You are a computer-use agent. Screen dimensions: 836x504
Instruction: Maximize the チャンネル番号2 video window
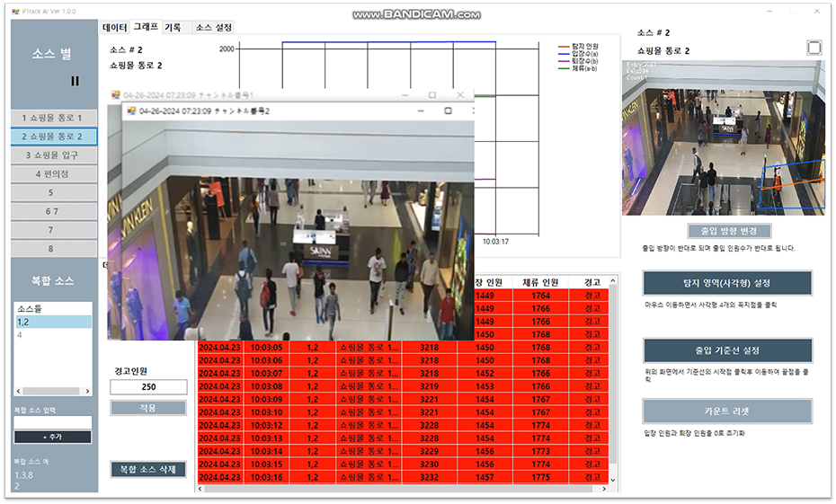448,111
